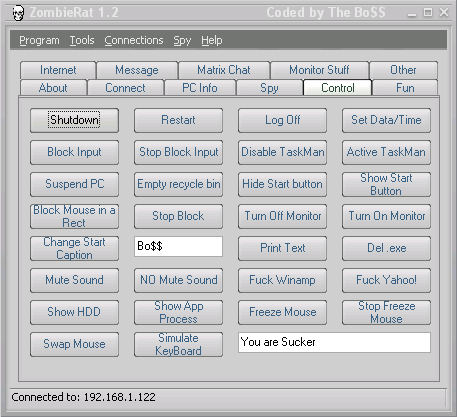Viewport: 457px width, 417px height.
Task: Click the Show App Process button
Action: (178, 312)
